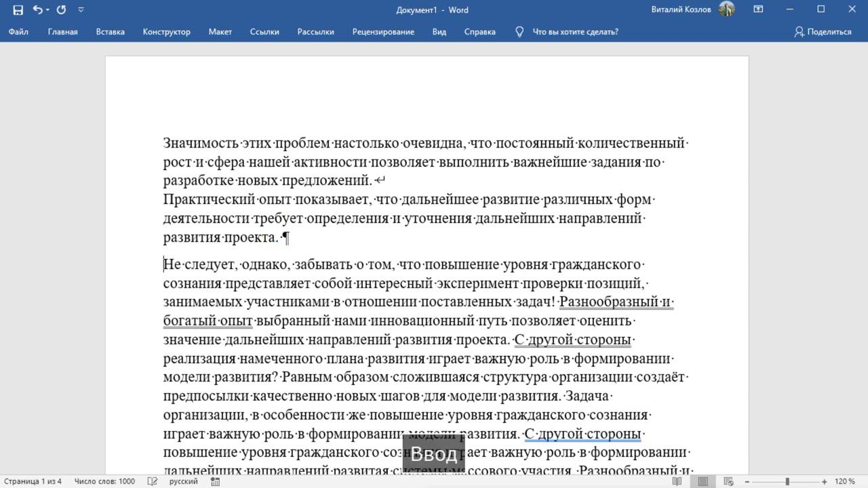The image size is (868, 488).
Task: Switch to Read Mode view
Action: click(x=677, y=481)
